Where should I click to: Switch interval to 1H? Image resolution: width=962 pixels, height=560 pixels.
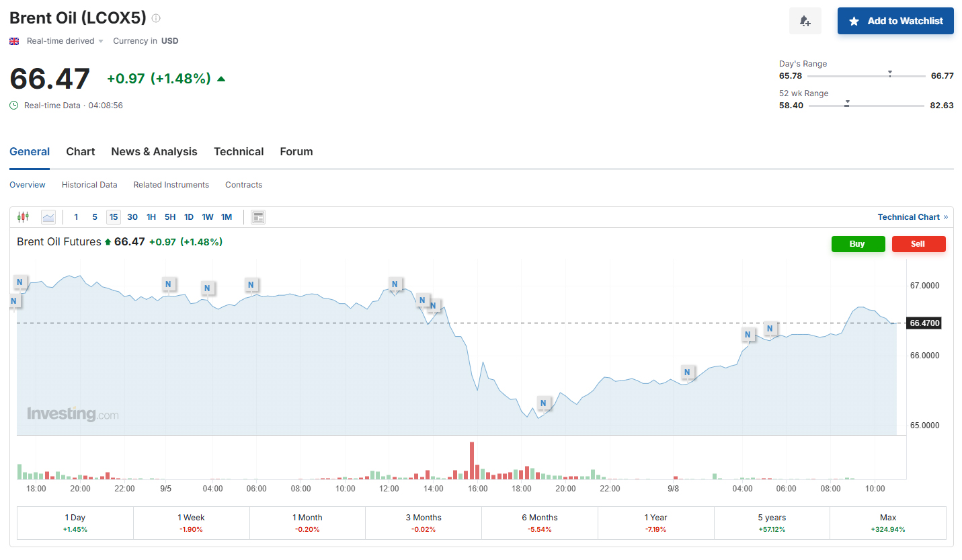click(151, 216)
